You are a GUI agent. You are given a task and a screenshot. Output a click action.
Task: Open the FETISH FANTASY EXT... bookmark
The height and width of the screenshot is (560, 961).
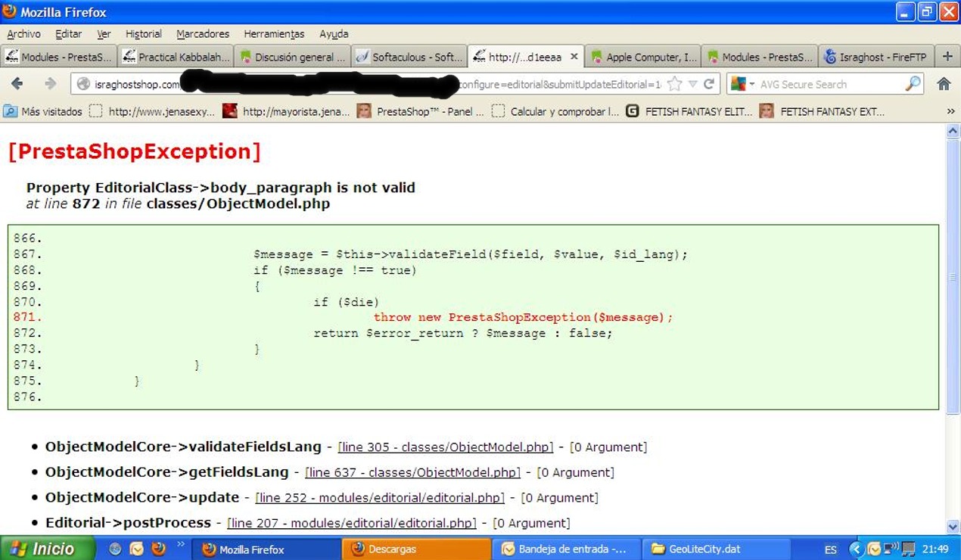(823, 111)
